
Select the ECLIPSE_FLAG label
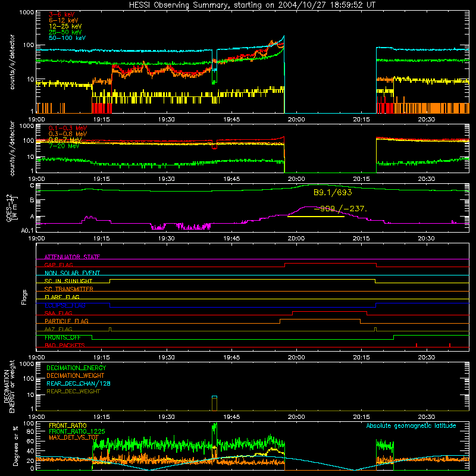point(65,305)
